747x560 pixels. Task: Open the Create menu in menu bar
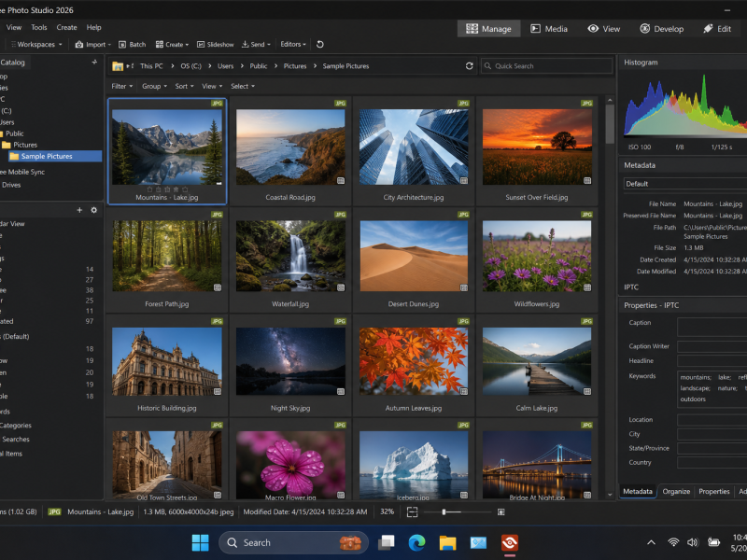66,27
